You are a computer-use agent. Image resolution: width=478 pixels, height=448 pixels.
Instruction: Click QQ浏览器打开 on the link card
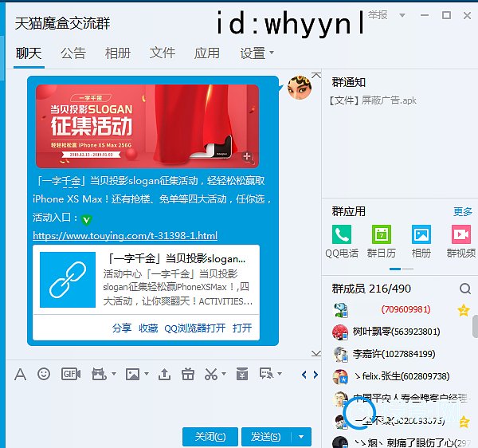pyautogui.click(x=195, y=328)
